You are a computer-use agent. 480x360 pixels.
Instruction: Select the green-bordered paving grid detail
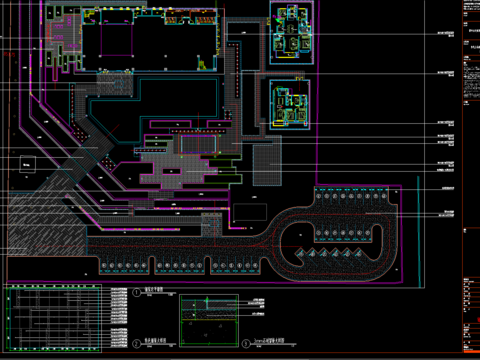(54, 318)
